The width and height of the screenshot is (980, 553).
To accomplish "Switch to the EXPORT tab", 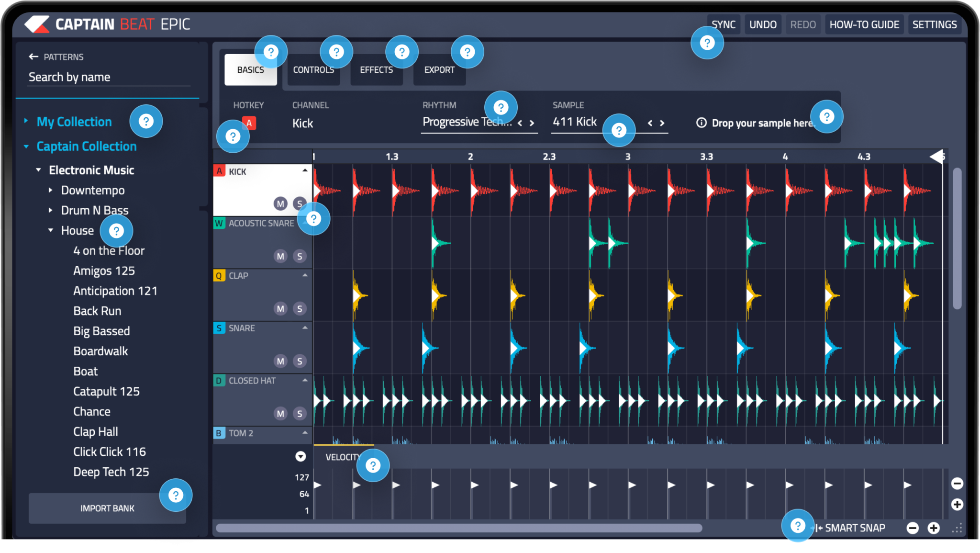I will [x=439, y=70].
